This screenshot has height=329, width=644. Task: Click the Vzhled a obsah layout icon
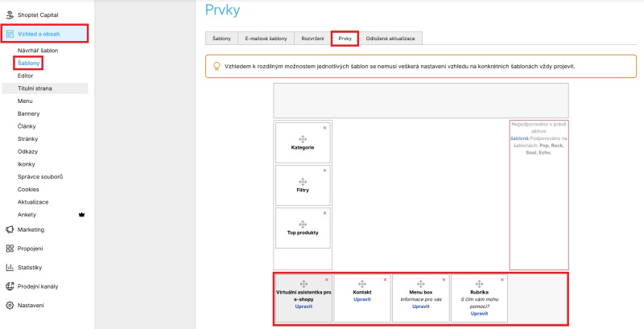[10, 34]
